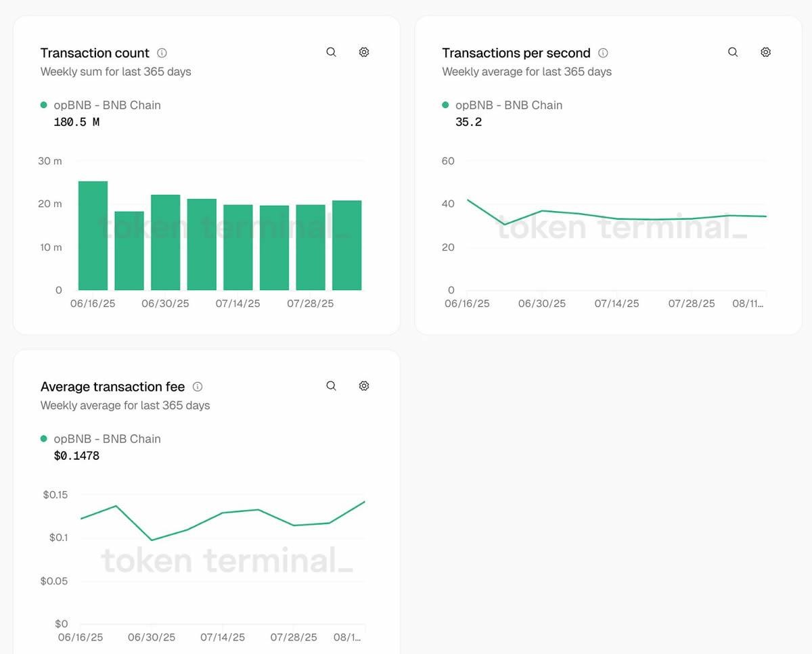Toggle opBNB series label in Transactions per second
Image resolution: width=812 pixels, height=654 pixels.
coord(509,105)
